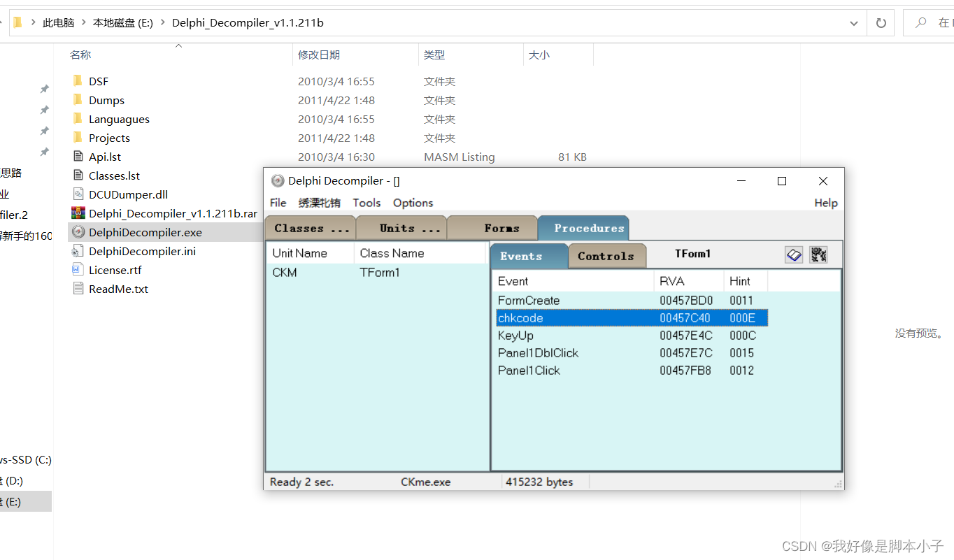Viewport: 954px width, 560px height.
Task: Click the Classes.lst file icon
Action: click(x=78, y=175)
